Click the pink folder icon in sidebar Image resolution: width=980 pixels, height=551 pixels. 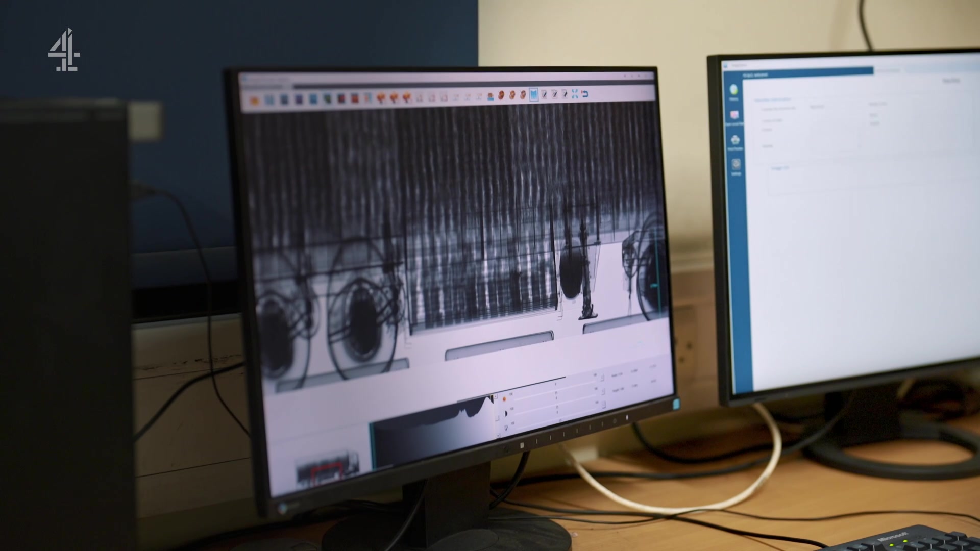click(x=734, y=115)
